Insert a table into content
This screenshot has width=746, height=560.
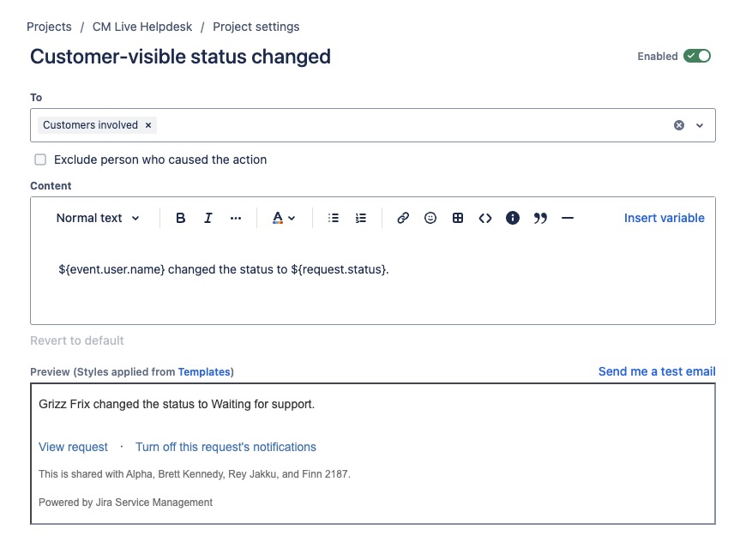tap(458, 218)
